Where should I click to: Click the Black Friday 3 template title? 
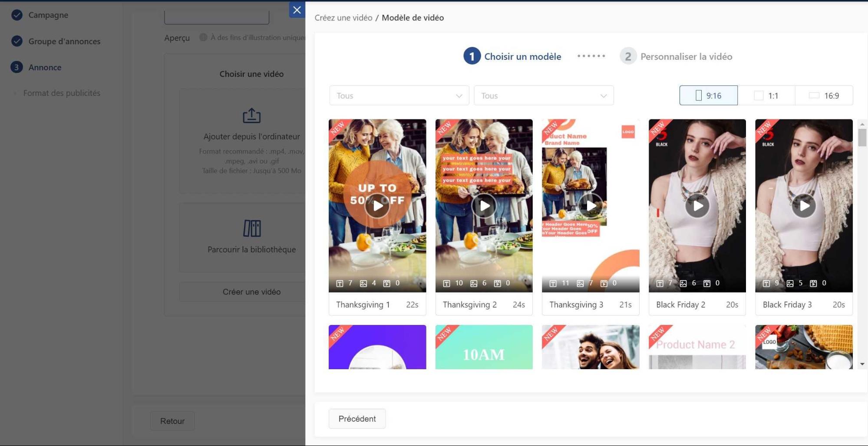[x=787, y=305]
